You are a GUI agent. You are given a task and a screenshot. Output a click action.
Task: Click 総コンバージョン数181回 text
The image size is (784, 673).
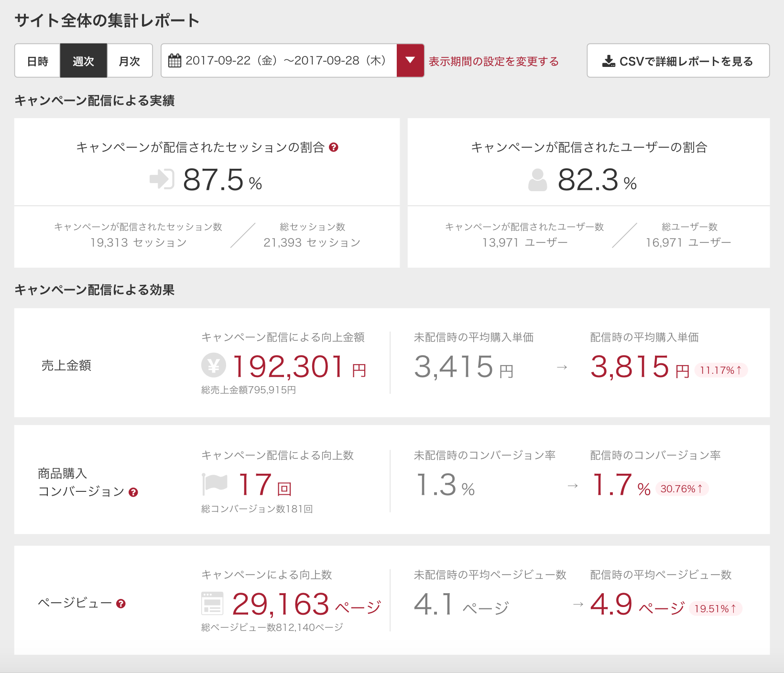[257, 509]
